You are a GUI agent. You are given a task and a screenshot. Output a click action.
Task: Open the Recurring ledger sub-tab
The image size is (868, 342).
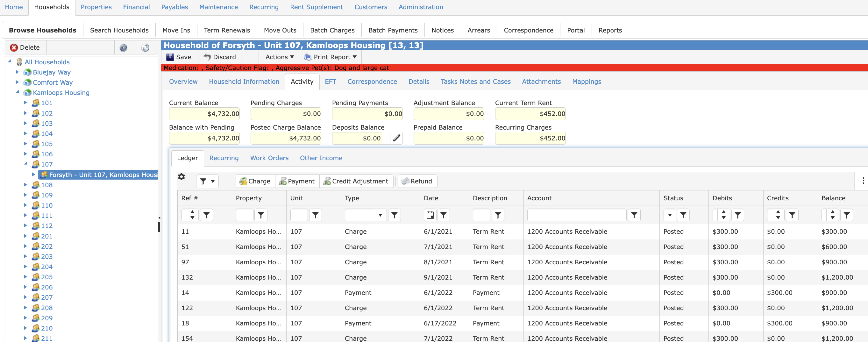point(224,158)
